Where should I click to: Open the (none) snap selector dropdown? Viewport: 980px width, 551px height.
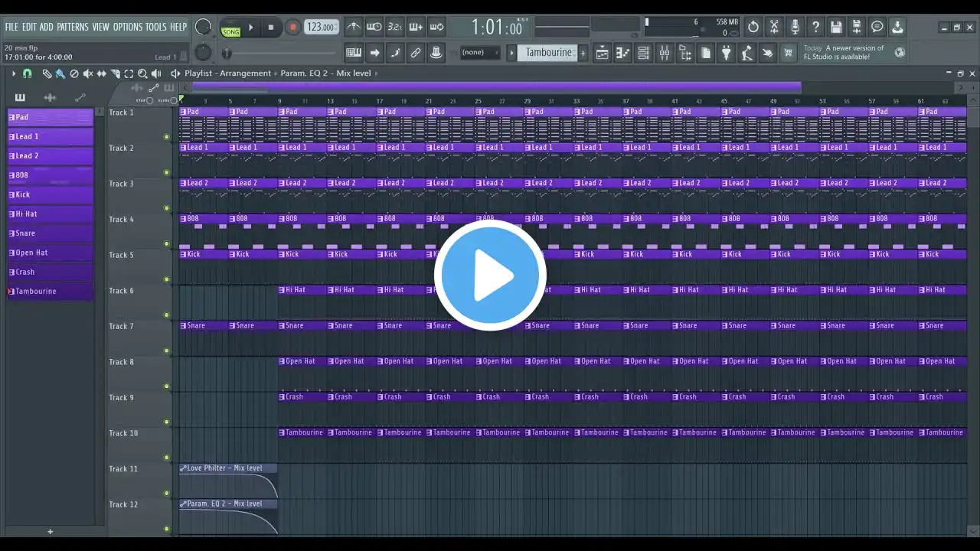click(479, 53)
